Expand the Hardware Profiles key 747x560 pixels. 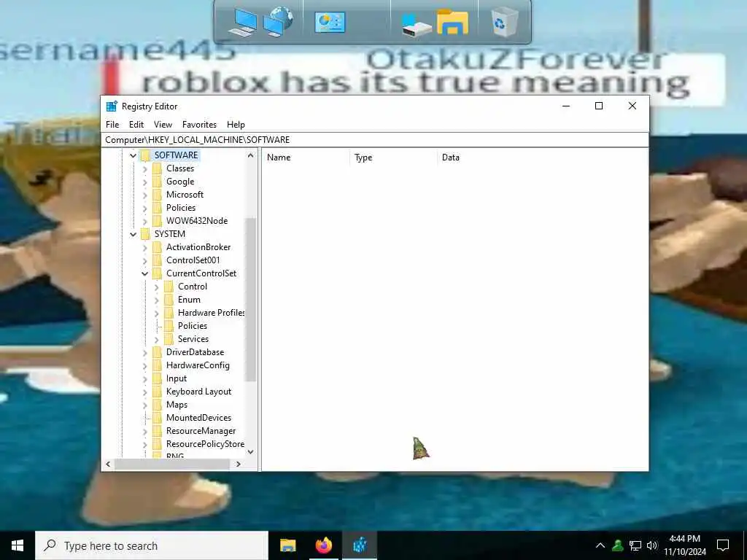tap(156, 313)
